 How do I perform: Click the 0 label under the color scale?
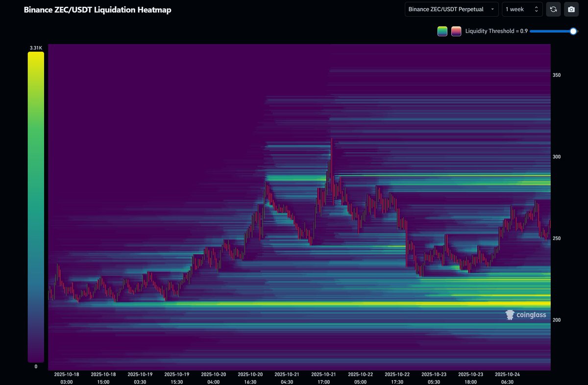[x=36, y=366]
